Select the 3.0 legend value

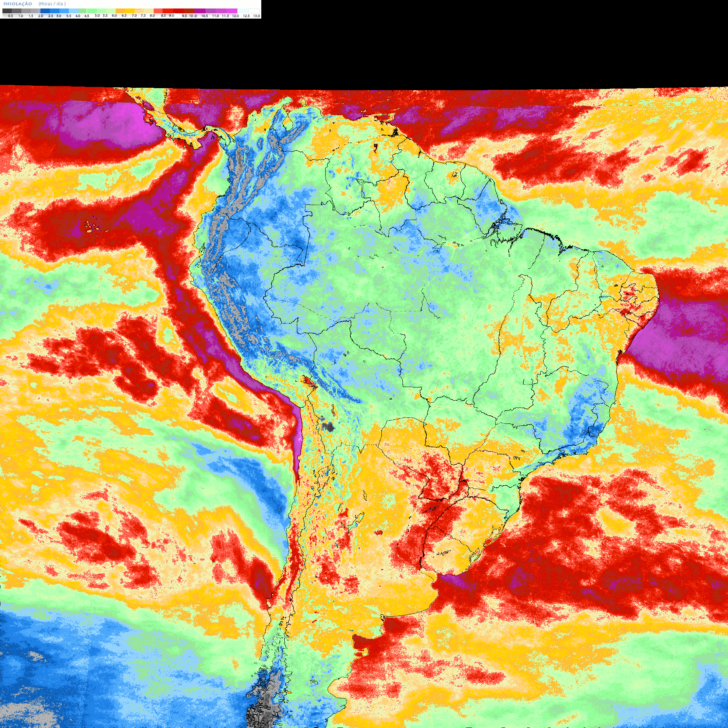[x=59, y=16]
